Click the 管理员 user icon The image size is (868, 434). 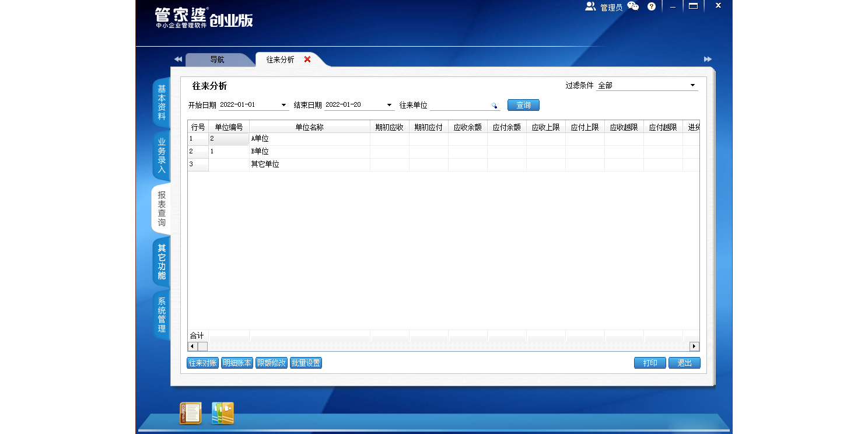pos(590,6)
